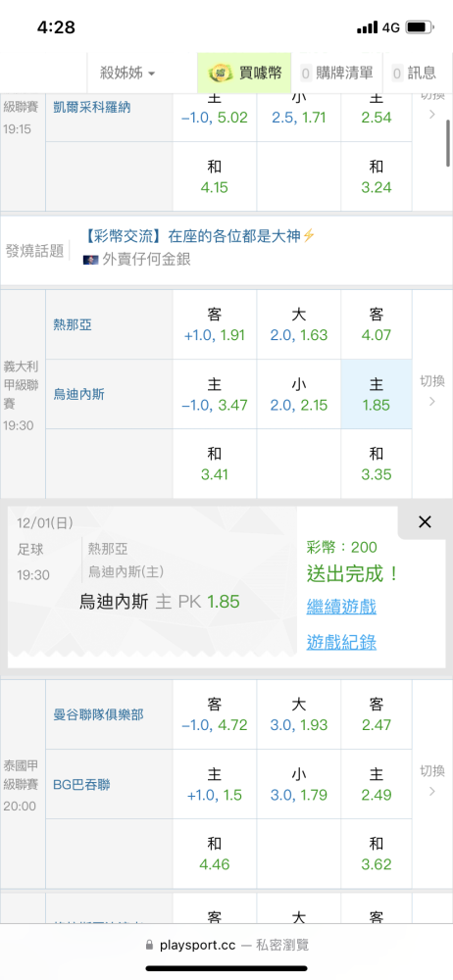Open 熱那亞 team link
This screenshot has width=453, height=980.
tap(73, 323)
